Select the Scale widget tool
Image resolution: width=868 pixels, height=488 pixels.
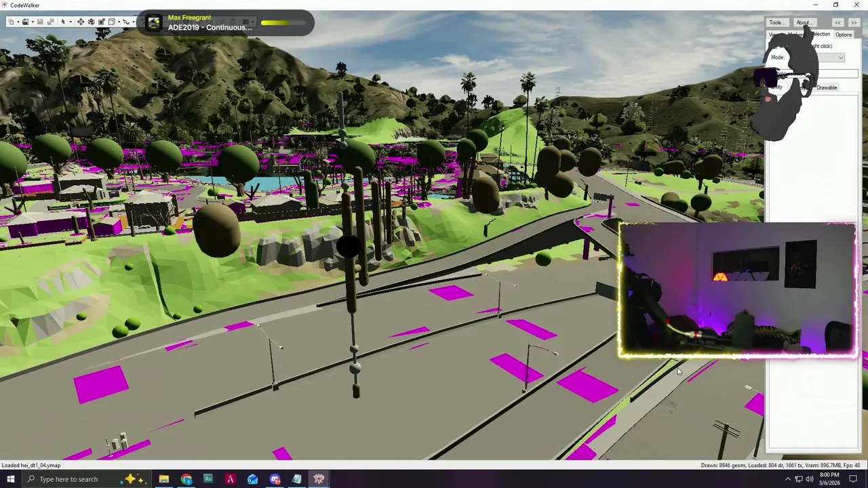(102, 22)
